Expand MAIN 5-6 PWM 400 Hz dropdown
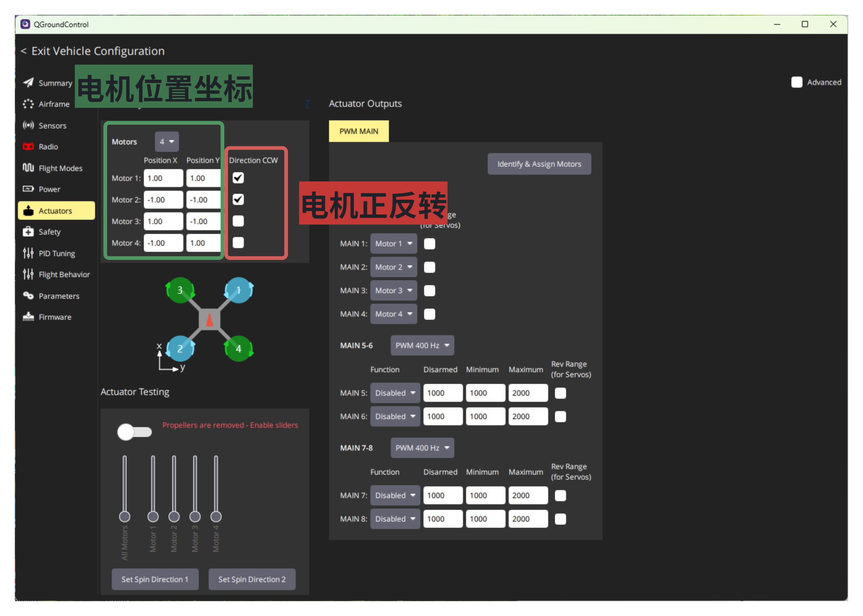Image resolution: width=863 pixels, height=616 pixels. coord(422,345)
